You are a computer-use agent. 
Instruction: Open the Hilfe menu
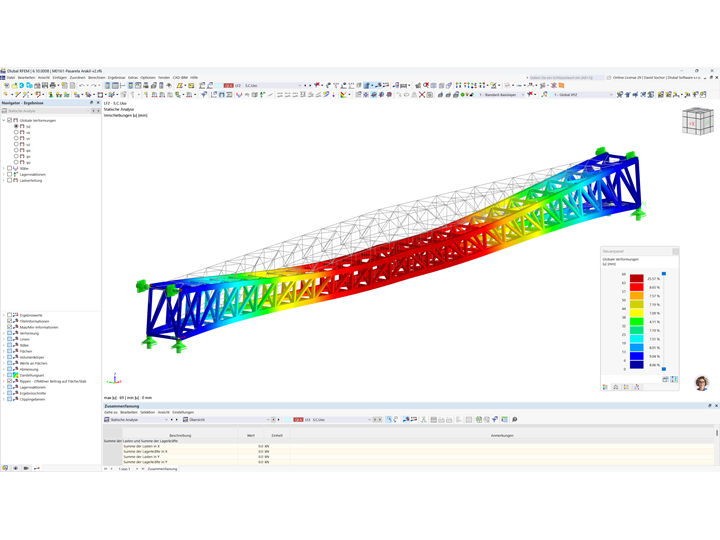pos(194,78)
